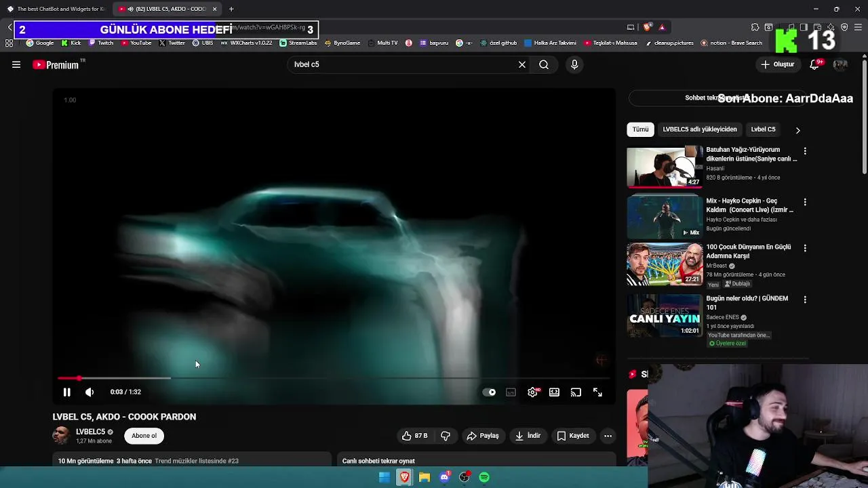Open the apps grid in bookmarks bar
Screen dimensions: 868x488
click(9, 43)
